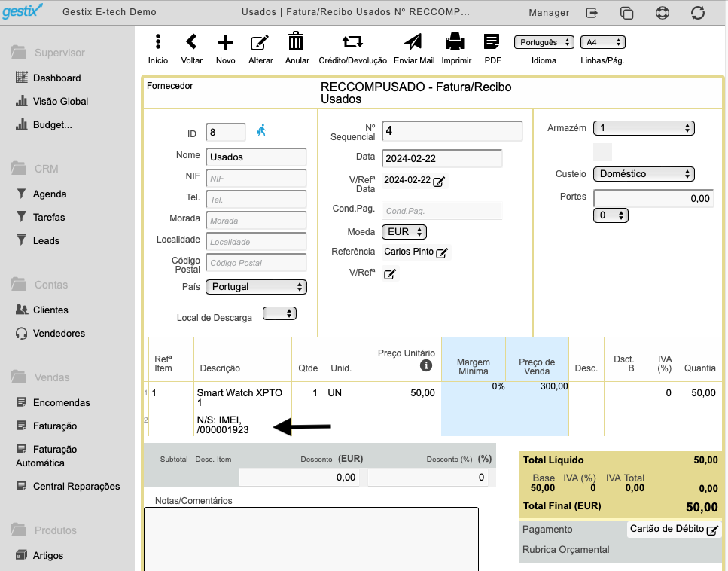The image size is (728, 571).
Task: Click Preço Unitário info icon
Action: 426,365
